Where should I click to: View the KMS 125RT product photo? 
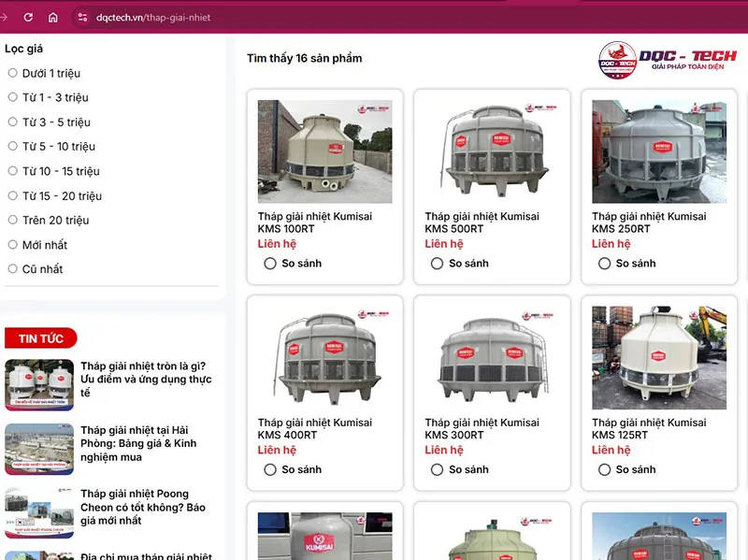pos(659,358)
